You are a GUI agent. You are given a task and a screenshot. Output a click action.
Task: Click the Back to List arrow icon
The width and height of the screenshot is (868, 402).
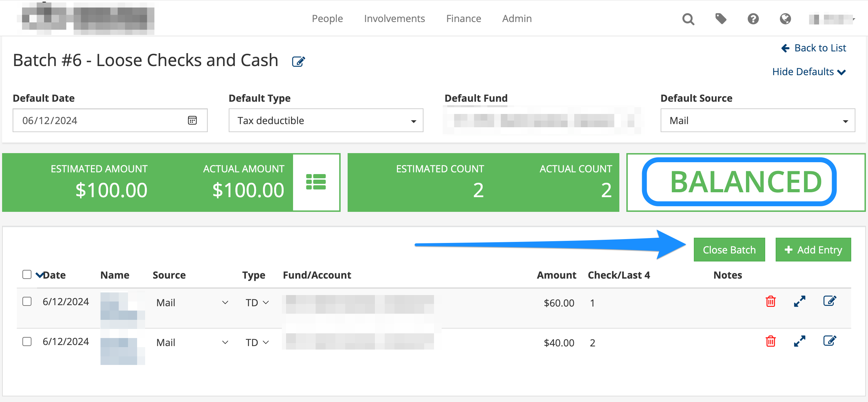[785, 48]
